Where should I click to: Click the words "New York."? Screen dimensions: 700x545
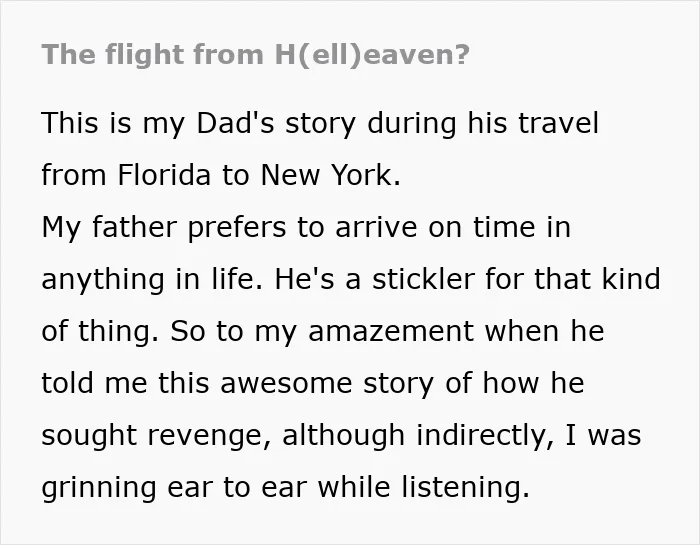point(330,175)
